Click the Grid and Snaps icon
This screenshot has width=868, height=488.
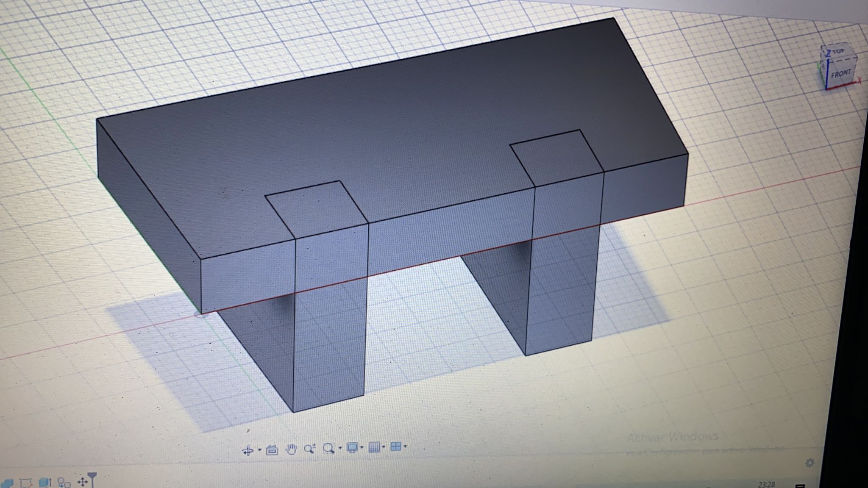(x=374, y=447)
